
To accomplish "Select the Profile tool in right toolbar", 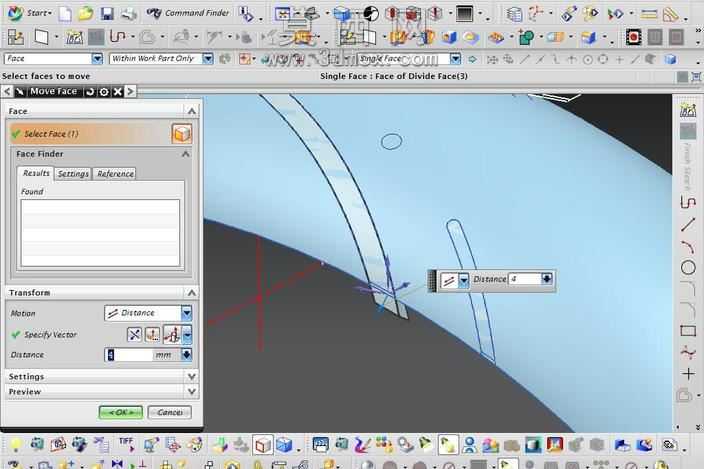I will (x=688, y=203).
